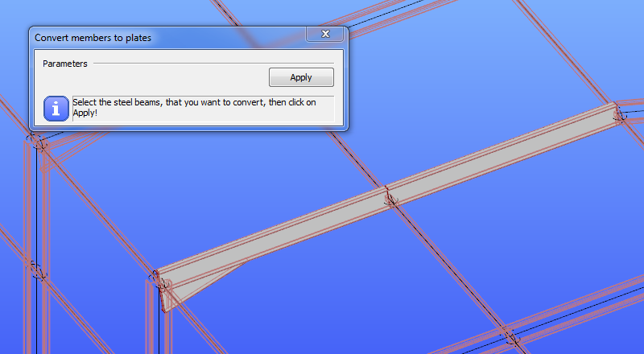The image size is (644, 354).
Task: Click the node at the gray beam's midpoint
Action: pyautogui.click(x=390, y=200)
